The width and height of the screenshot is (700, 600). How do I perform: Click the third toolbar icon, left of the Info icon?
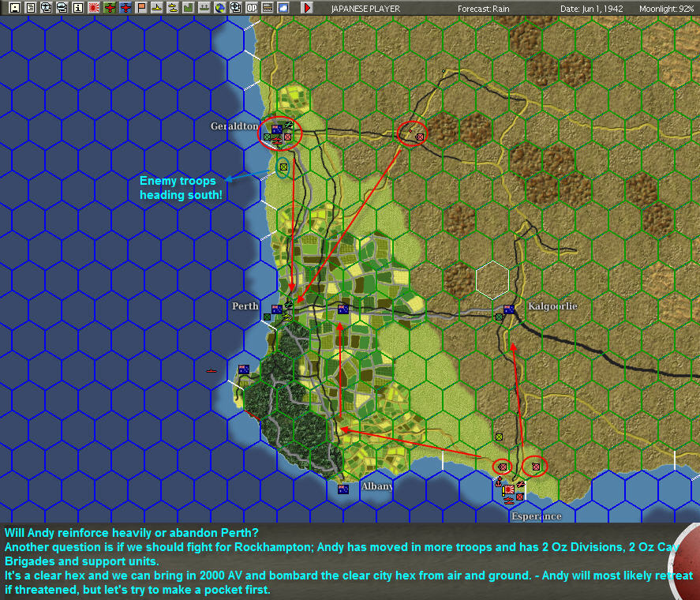coord(46,8)
